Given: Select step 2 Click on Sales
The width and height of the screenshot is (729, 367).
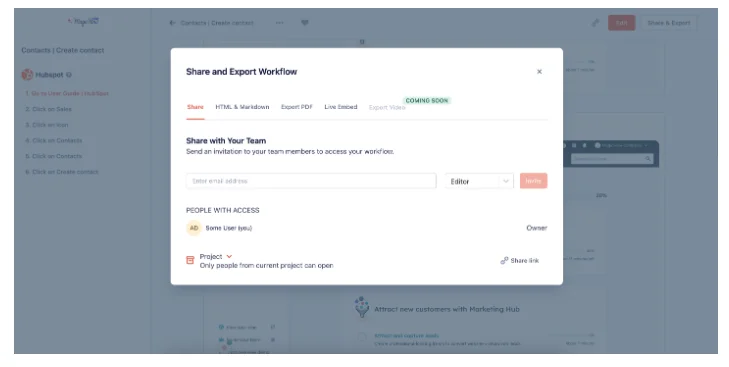Looking at the screenshot, I should pyautogui.click(x=48, y=109).
